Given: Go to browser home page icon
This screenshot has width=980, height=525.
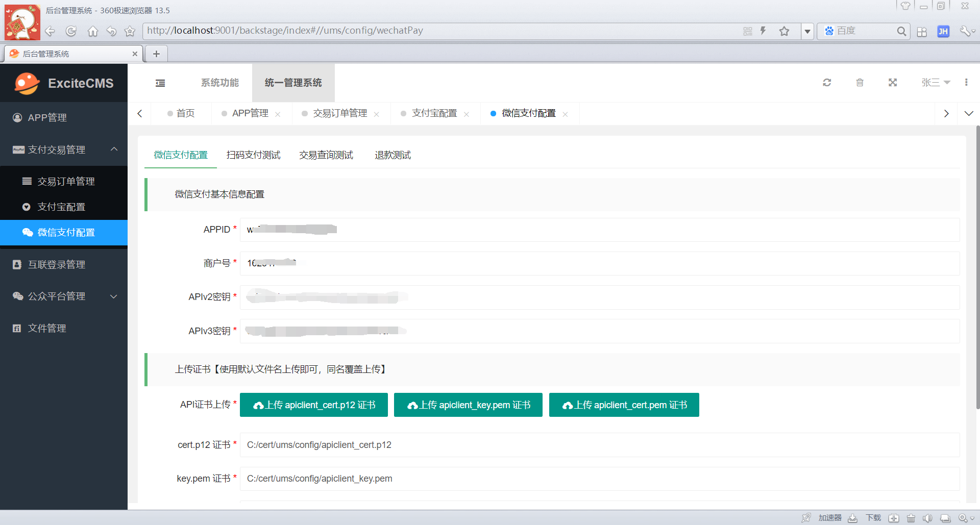Looking at the screenshot, I should [x=93, y=31].
